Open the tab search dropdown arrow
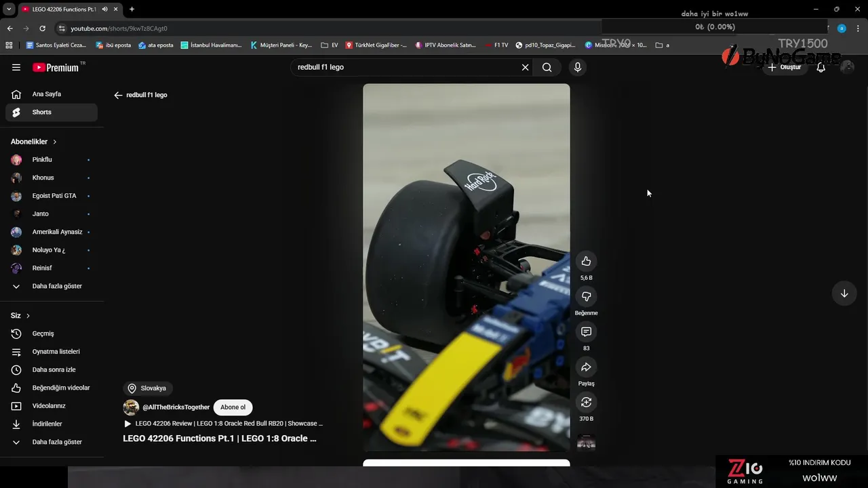868x488 pixels. (x=8, y=9)
